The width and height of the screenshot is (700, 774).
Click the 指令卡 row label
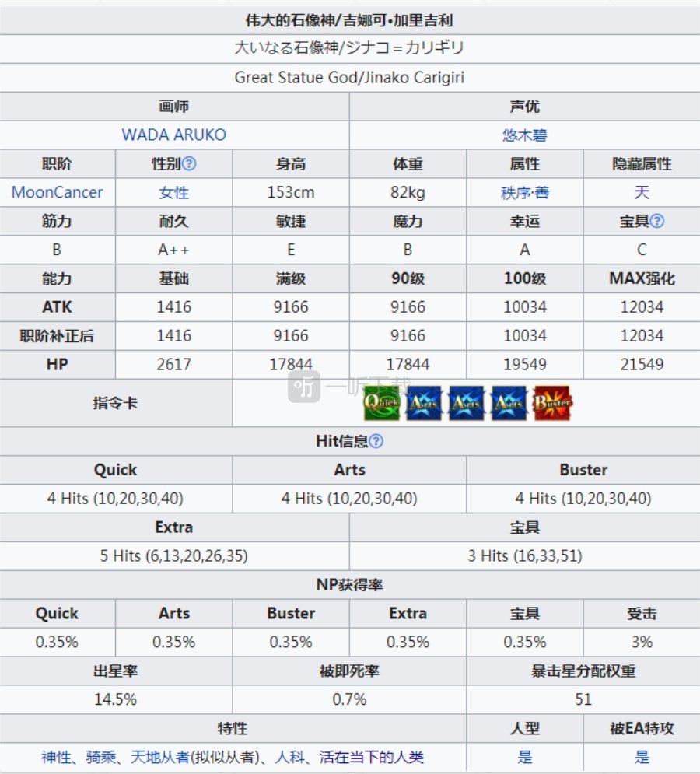tap(116, 403)
